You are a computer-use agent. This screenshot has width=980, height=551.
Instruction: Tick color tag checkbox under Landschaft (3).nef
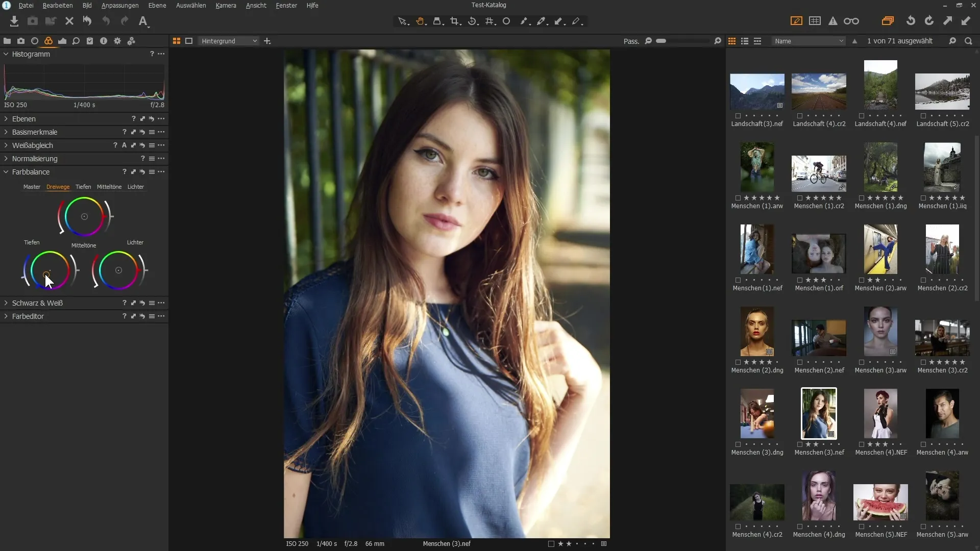click(x=738, y=116)
